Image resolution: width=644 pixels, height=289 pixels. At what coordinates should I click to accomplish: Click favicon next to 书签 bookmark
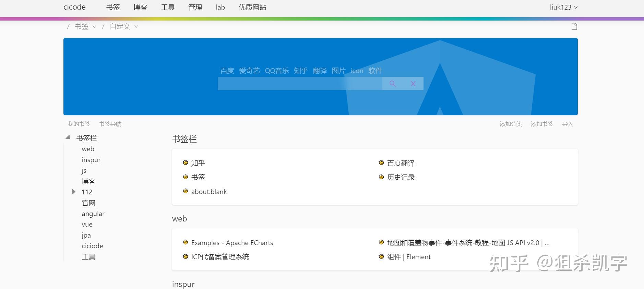point(186,177)
